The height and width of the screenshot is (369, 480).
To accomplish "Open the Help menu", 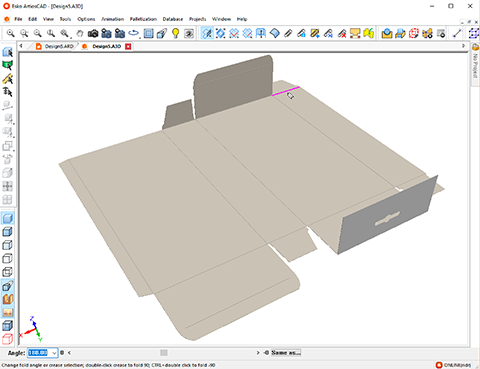I will coord(242,19).
